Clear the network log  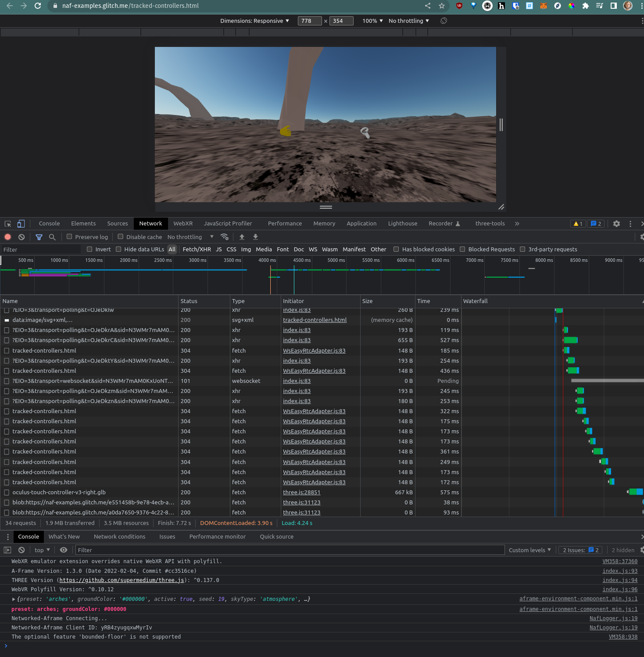(x=21, y=237)
